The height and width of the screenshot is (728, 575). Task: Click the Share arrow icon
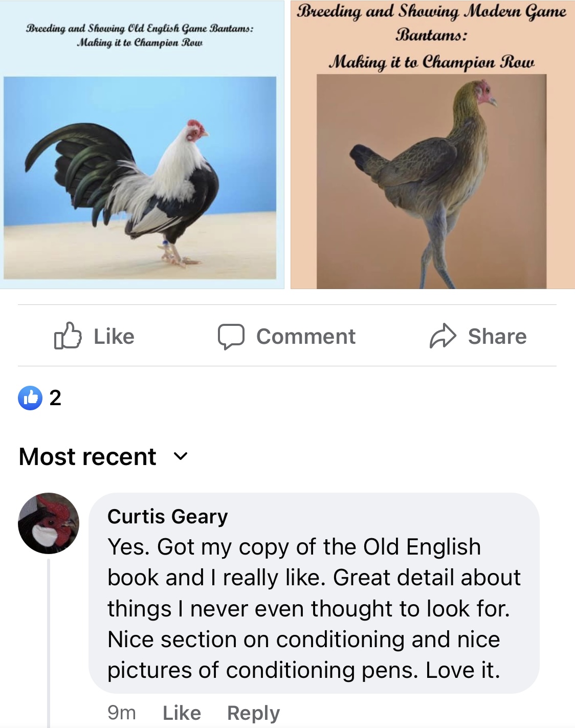click(444, 336)
